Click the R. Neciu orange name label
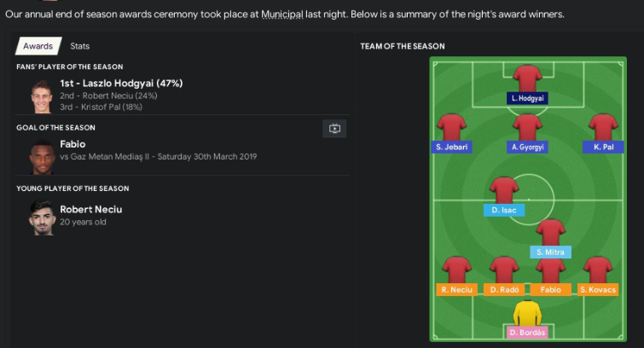Viewport: 644px width, 348px height. [456, 290]
